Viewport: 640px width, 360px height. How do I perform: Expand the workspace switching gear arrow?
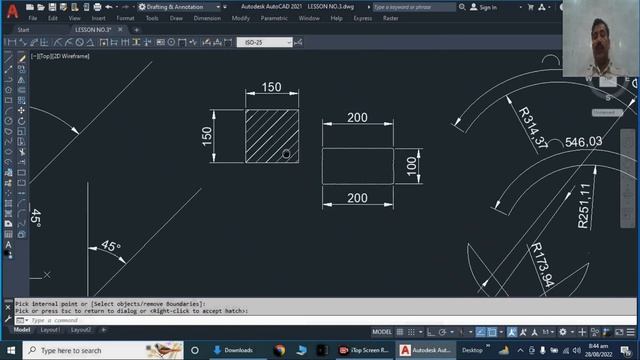tap(572, 332)
